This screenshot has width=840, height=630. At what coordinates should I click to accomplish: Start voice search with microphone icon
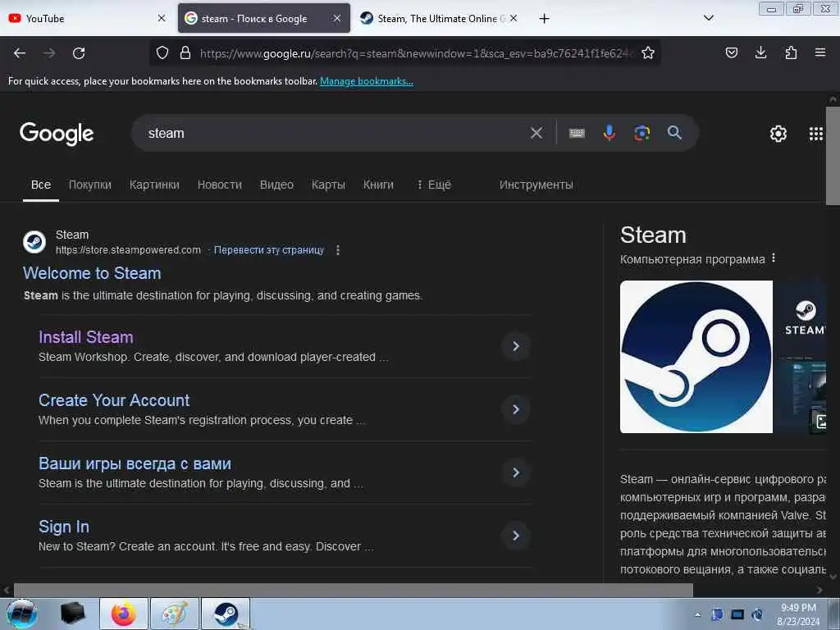tap(609, 133)
